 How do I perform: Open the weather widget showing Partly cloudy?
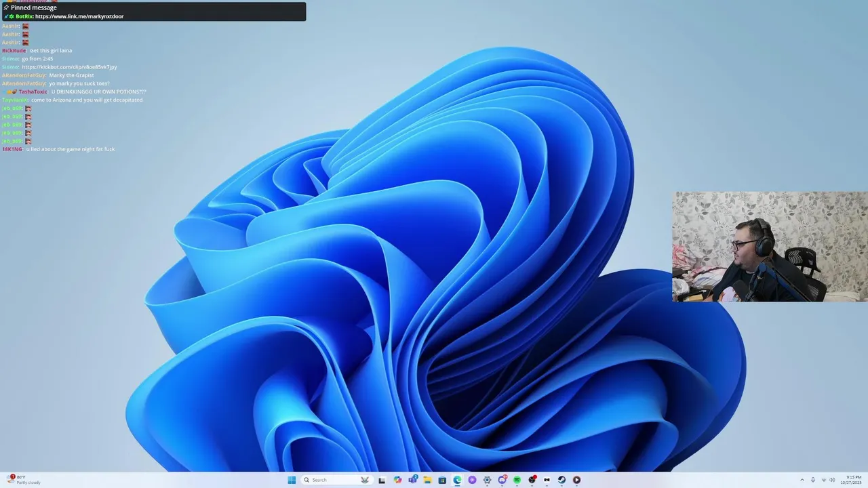pyautogui.click(x=24, y=480)
